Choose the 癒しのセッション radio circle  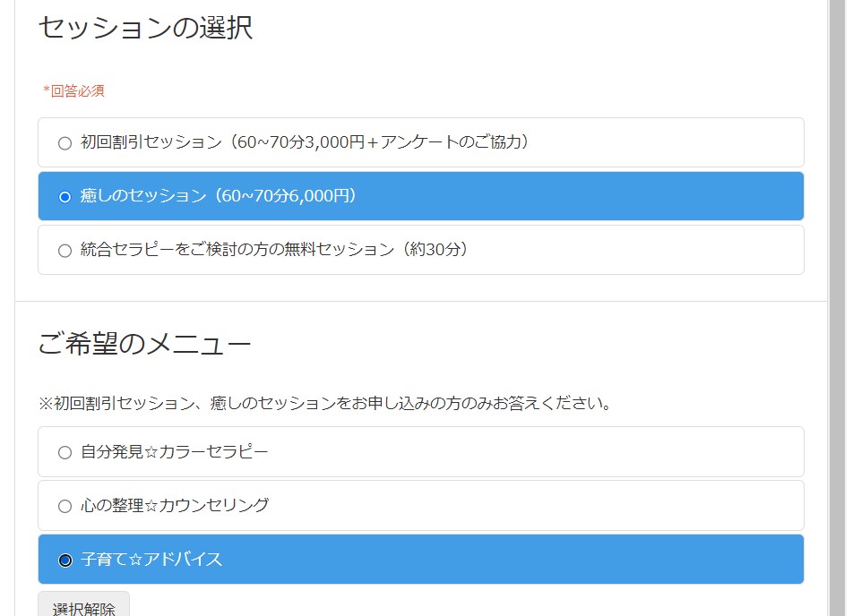[65, 197]
